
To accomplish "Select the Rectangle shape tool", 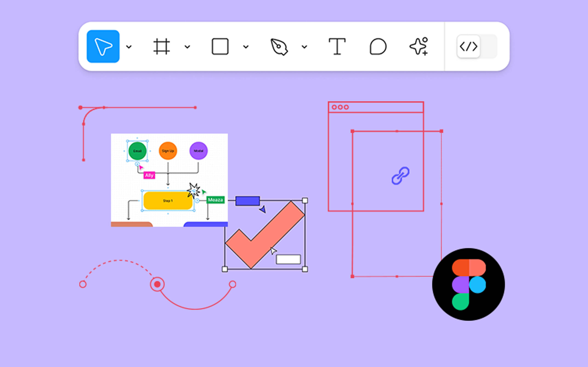I will click(220, 46).
